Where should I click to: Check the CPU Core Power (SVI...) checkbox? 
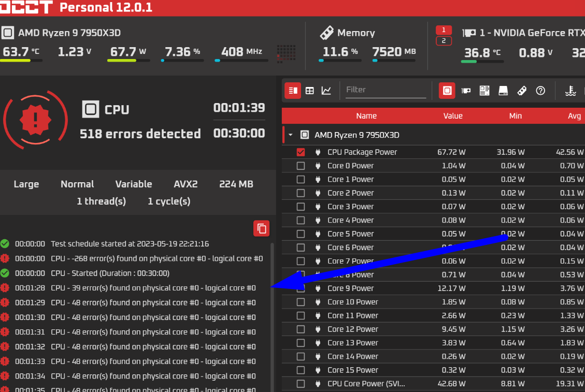[x=301, y=384]
